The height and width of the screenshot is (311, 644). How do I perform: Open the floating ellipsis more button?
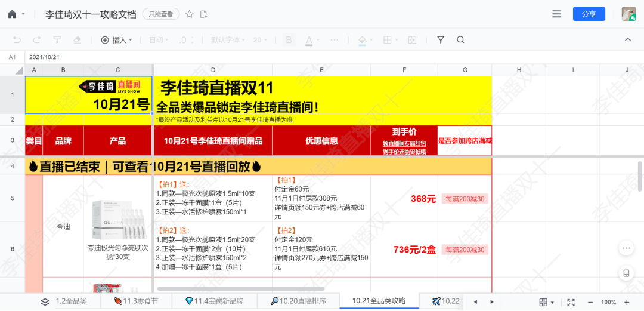(626, 248)
